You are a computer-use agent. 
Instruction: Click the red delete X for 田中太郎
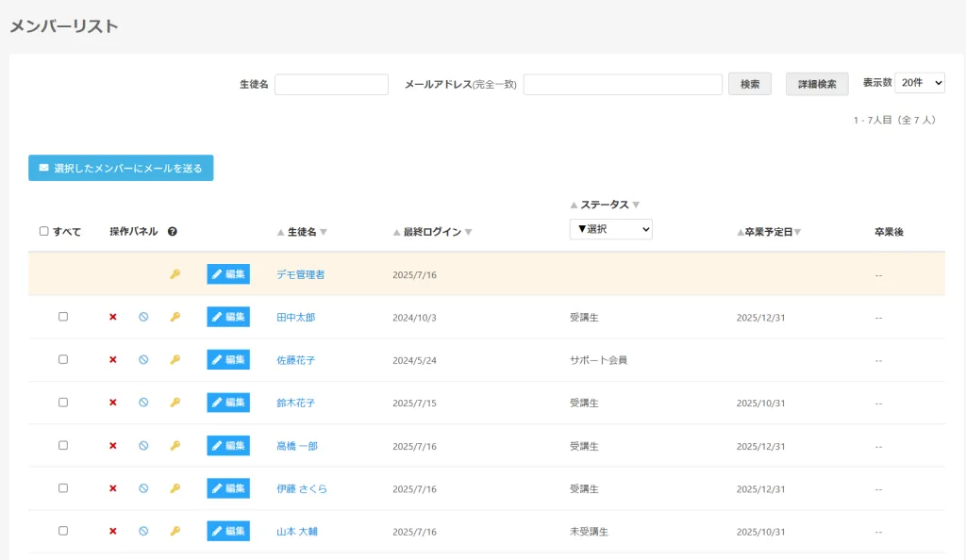click(113, 317)
